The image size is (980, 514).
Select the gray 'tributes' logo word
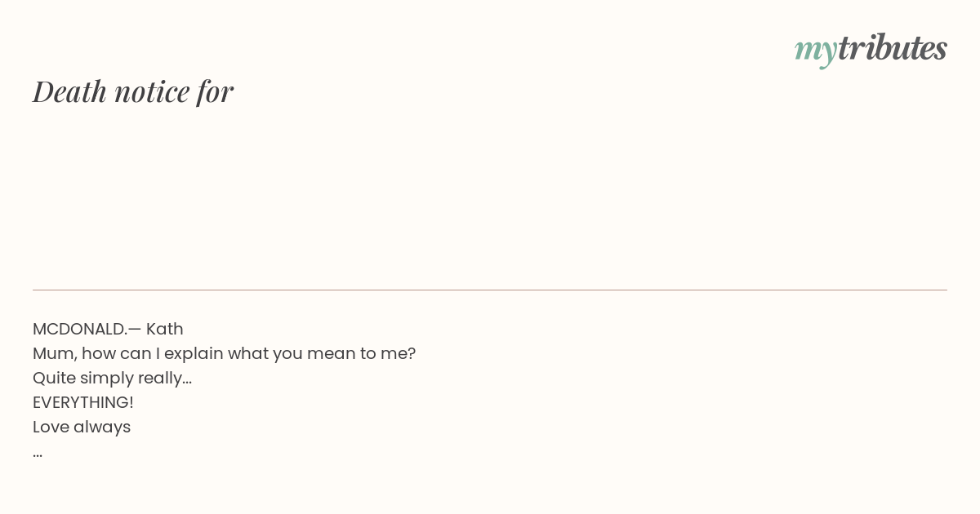pos(893,47)
